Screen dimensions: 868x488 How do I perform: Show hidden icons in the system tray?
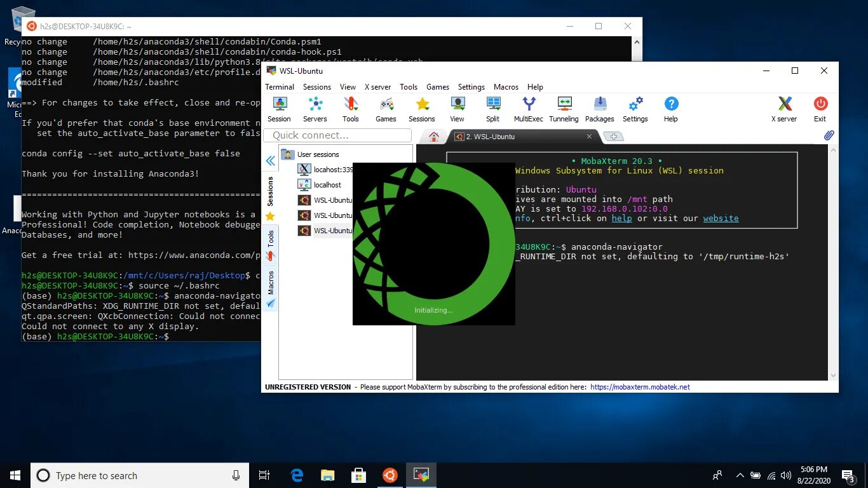pos(740,475)
